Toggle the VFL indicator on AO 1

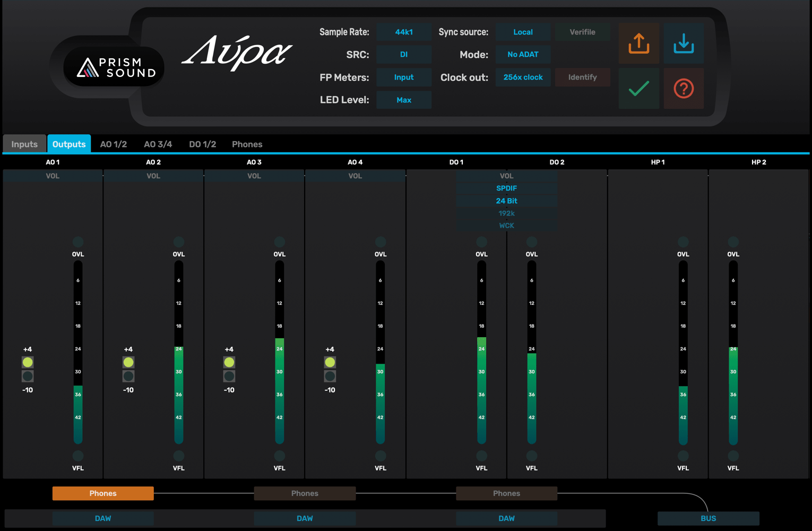[78, 456]
